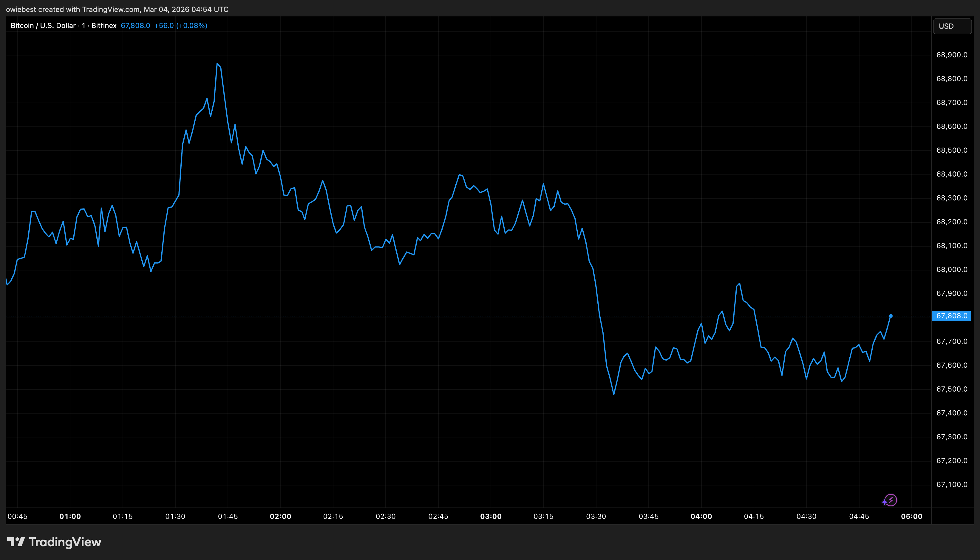The image size is (980, 560).
Task: Click the 68,000.0 price scale label
Action: tap(952, 269)
